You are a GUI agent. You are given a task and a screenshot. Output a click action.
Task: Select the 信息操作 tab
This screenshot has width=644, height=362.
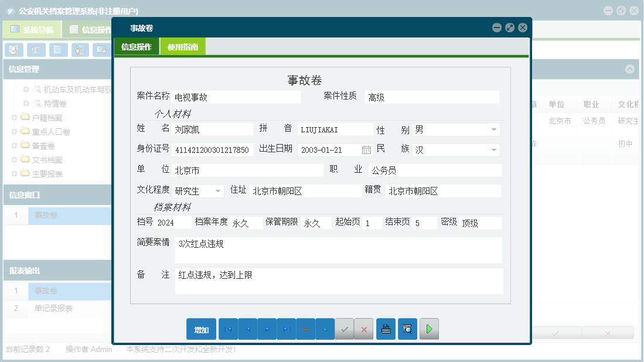[x=137, y=46]
